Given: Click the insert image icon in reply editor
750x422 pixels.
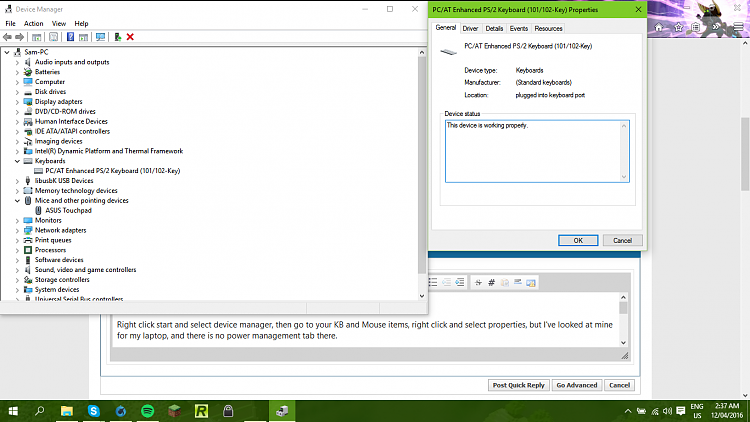Looking at the screenshot, I should point(530,283).
